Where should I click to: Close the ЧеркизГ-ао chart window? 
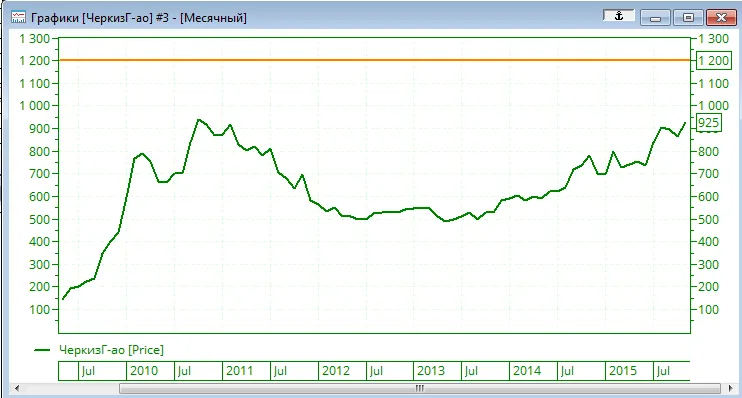tap(721, 18)
